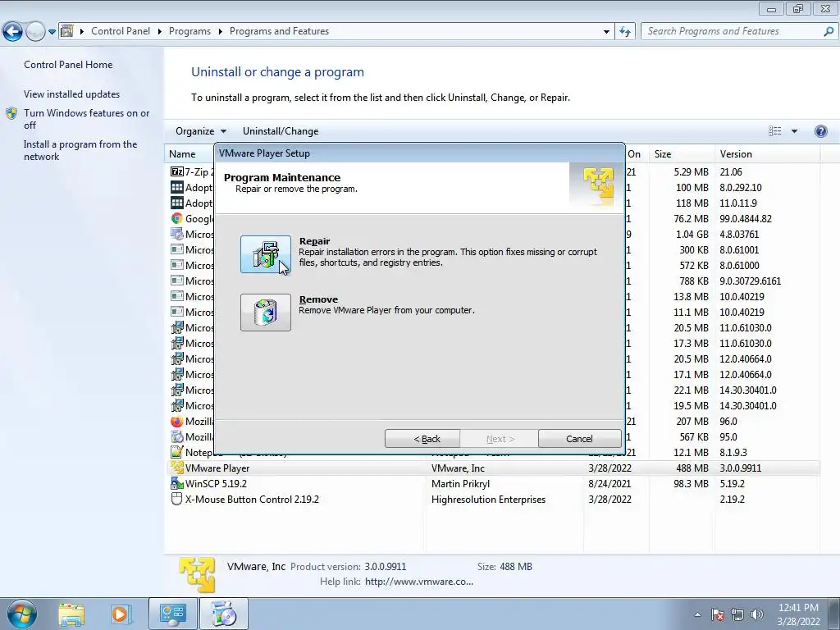This screenshot has width=840, height=630.
Task: Click the Google Chrome program icon
Action: pos(177,218)
